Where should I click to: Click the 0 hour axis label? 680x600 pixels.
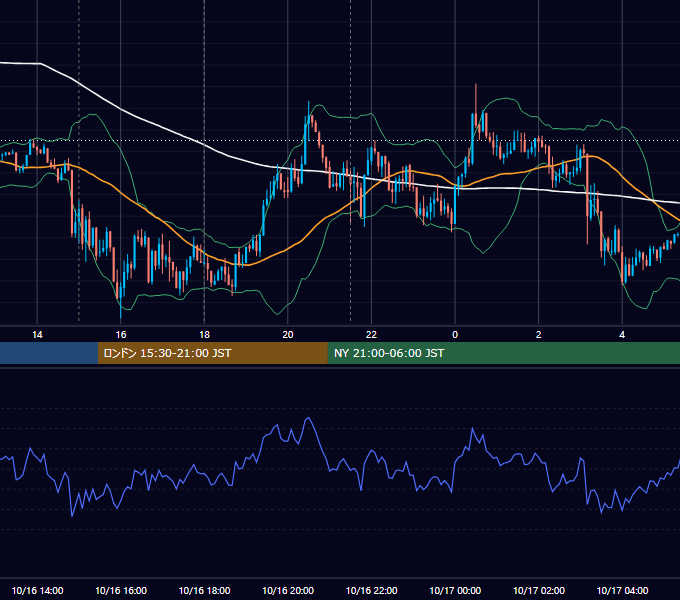click(x=455, y=335)
